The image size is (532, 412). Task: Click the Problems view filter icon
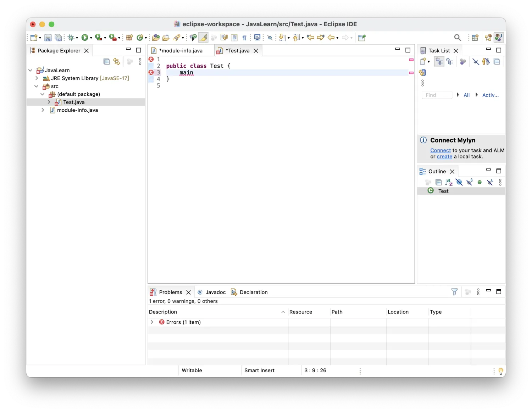[454, 292]
